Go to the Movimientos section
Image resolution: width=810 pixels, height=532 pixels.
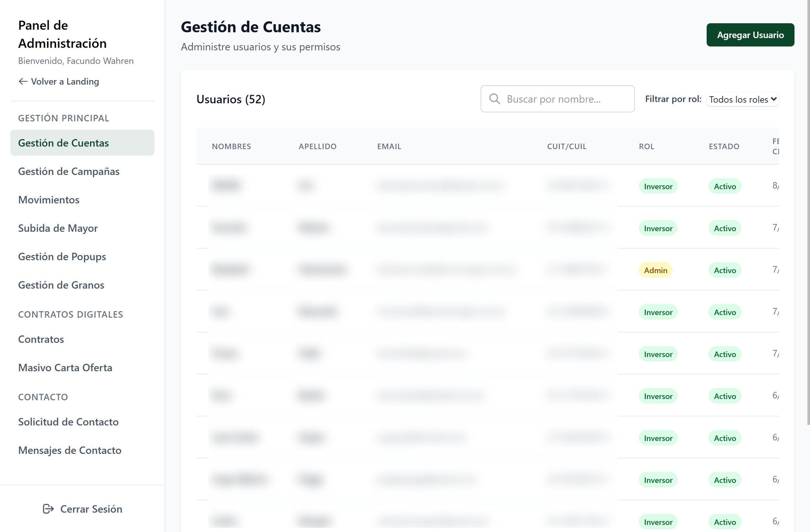tap(49, 200)
